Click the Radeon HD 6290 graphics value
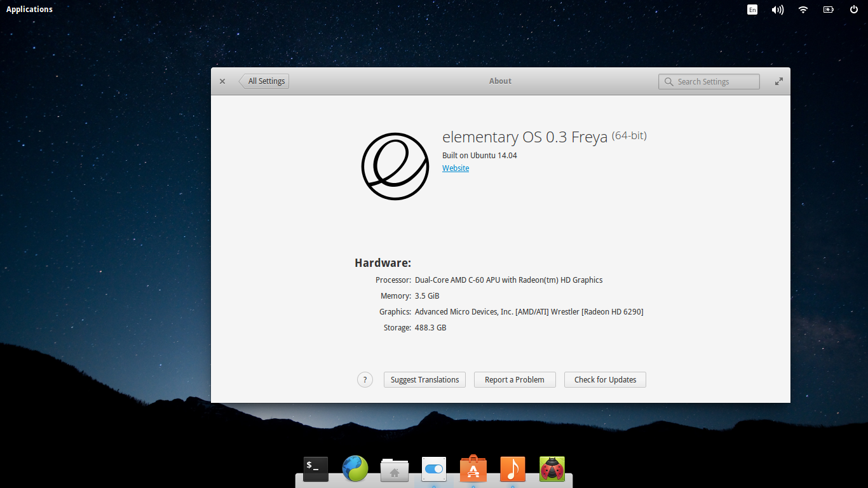Viewport: 868px width, 488px height. point(529,312)
